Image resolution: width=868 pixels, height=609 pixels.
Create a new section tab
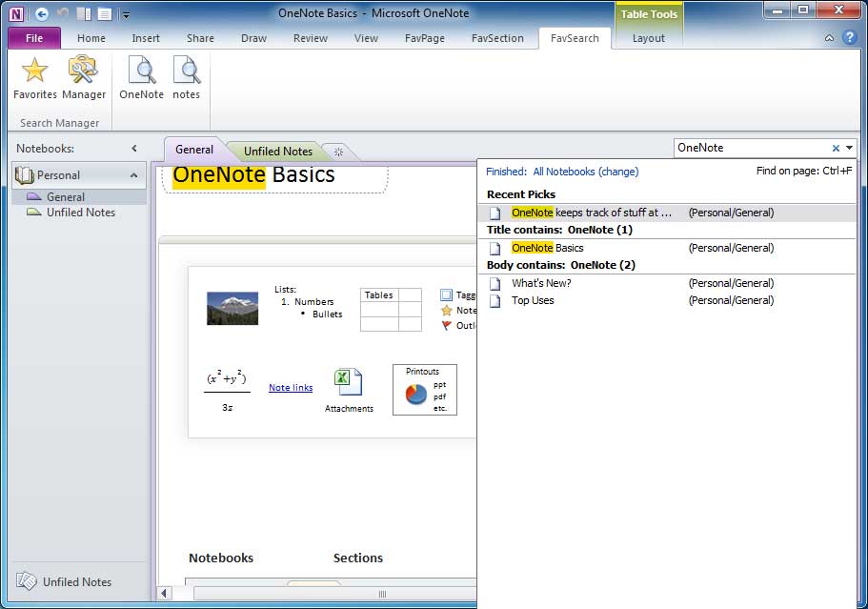click(339, 152)
